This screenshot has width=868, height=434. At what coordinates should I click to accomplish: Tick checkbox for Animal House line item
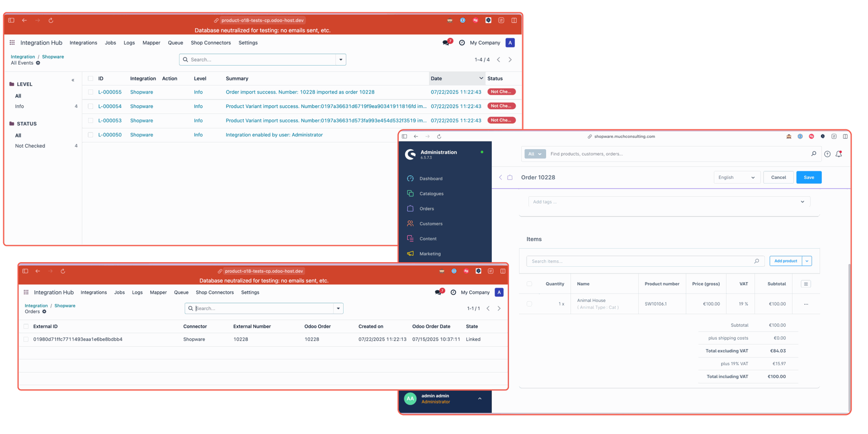pos(529,304)
